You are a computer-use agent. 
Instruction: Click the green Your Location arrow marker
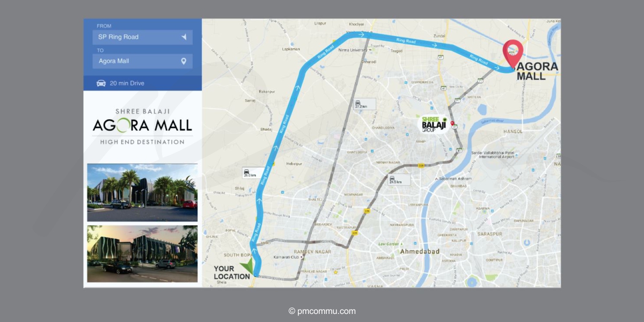[x=247, y=266]
